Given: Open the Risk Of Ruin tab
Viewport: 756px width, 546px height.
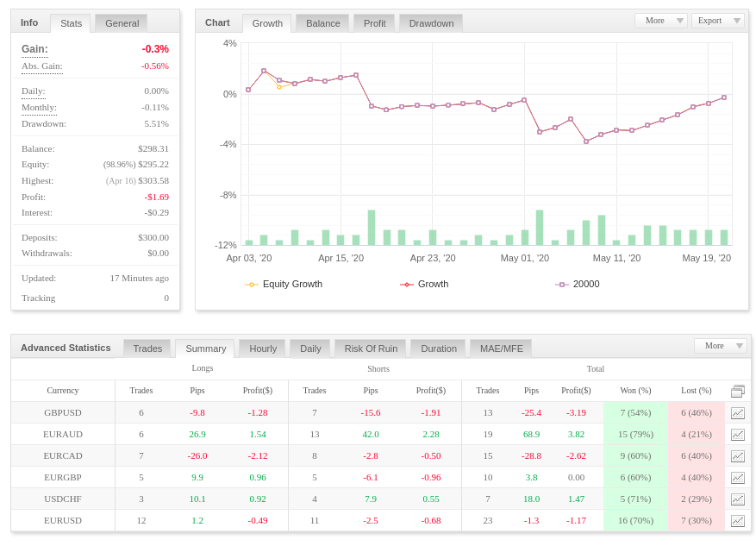Looking at the screenshot, I should pos(371,348).
